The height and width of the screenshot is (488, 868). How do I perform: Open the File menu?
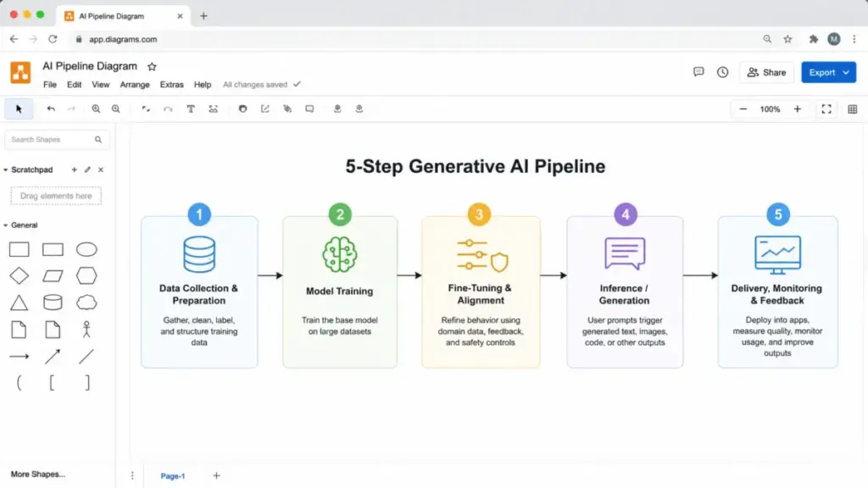tap(50, 85)
